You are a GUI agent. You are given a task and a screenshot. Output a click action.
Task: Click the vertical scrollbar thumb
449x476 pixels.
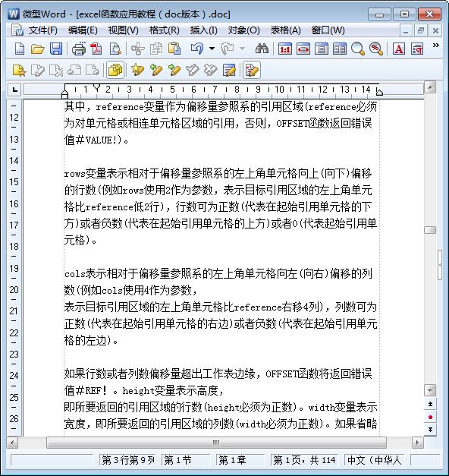click(x=430, y=230)
